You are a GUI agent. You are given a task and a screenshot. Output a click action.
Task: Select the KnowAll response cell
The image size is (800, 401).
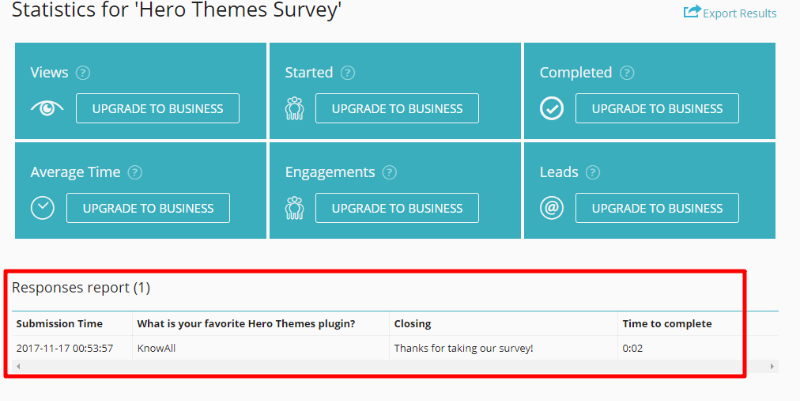pos(158,348)
